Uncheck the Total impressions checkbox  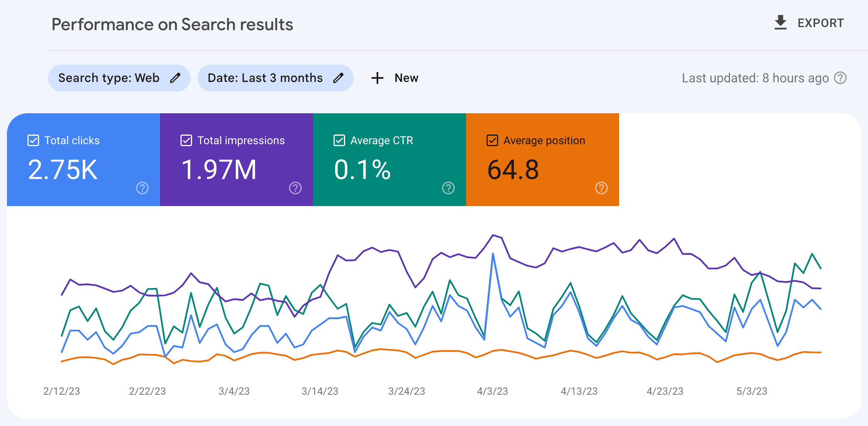tap(186, 140)
